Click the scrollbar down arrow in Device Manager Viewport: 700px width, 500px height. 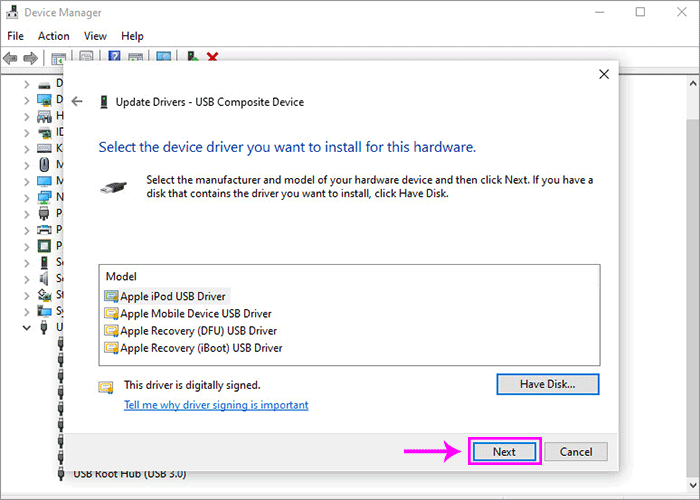tap(693, 484)
